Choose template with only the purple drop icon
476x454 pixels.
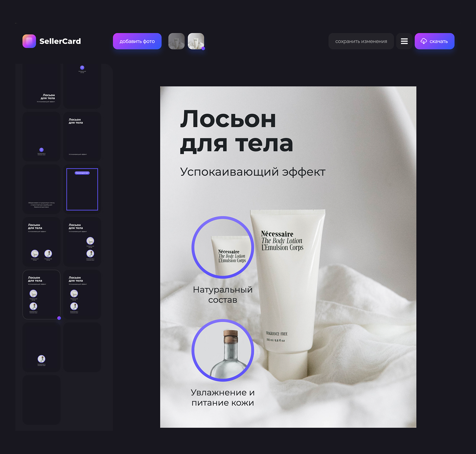[x=41, y=137]
